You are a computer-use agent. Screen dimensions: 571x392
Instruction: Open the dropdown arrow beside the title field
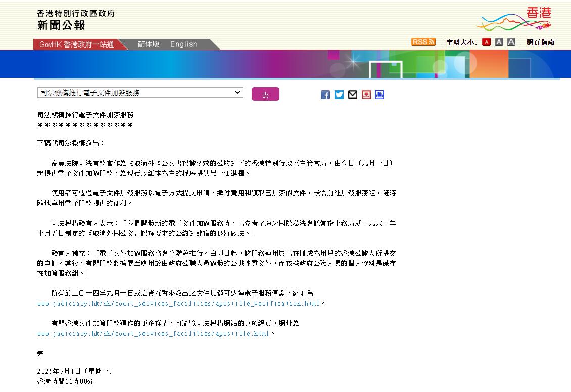click(x=237, y=93)
